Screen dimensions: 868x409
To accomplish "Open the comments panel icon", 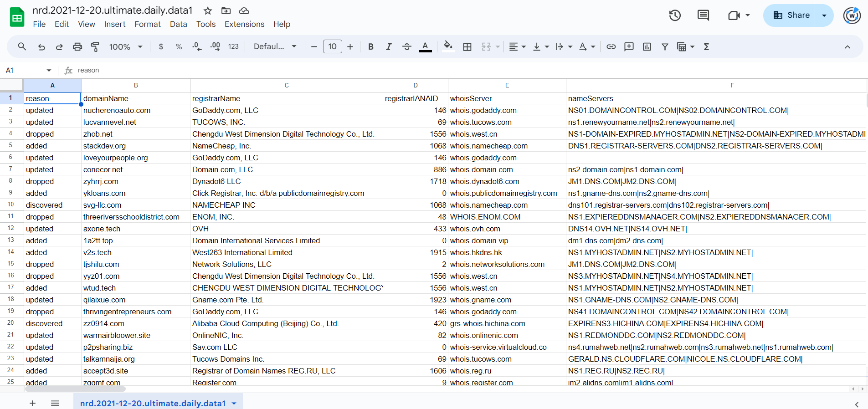I will [x=703, y=15].
